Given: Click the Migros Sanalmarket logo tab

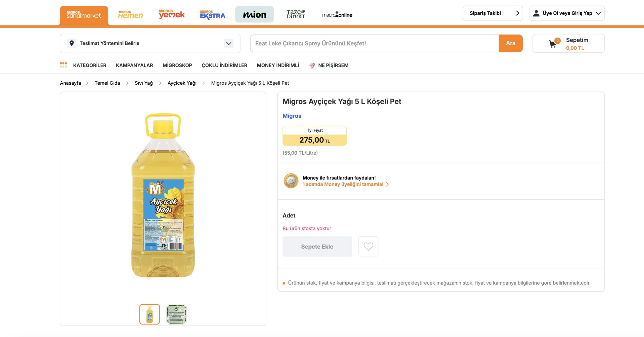Looking at the screenshot, I should coord(84,15).
